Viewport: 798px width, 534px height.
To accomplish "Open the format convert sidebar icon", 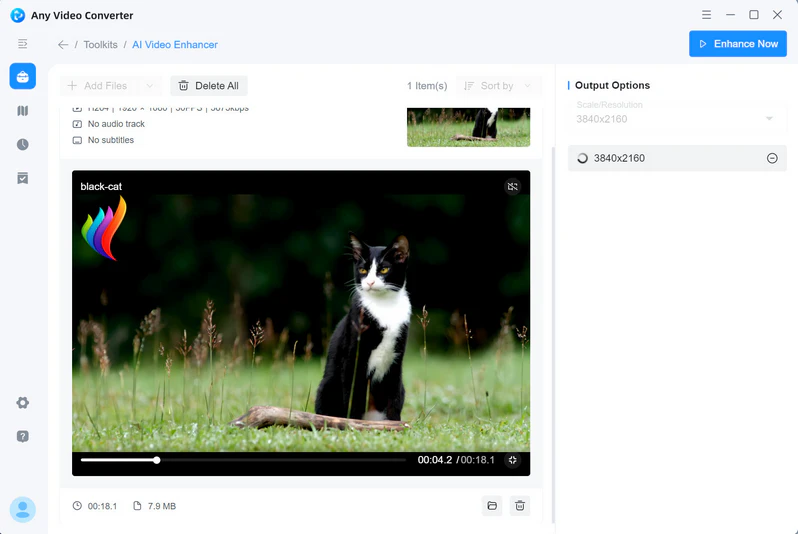I will tap(22, 111).
